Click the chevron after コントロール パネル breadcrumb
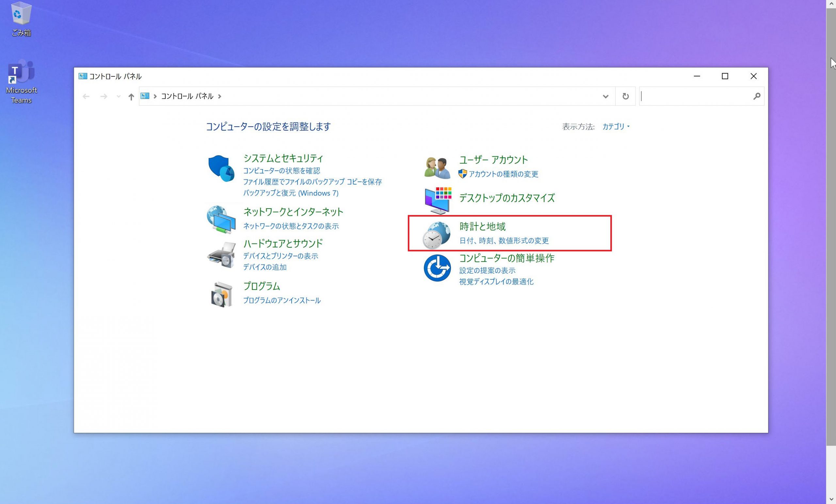 [x=219, y=96]
